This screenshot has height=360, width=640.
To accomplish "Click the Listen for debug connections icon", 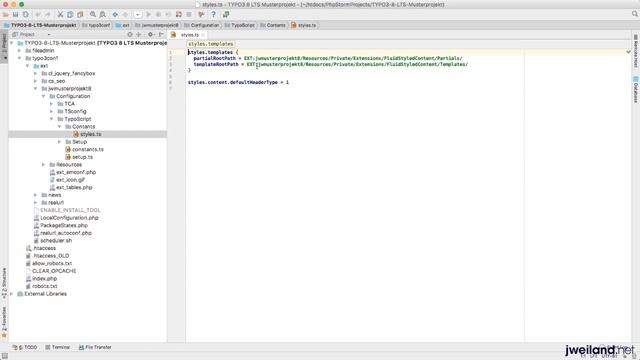I will [x=179, y=14].
